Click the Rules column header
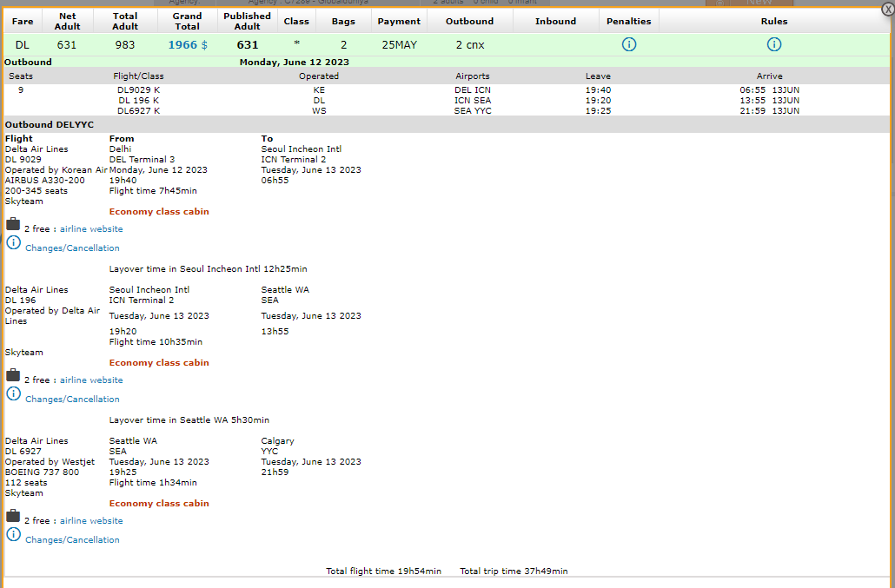This screenshot has width=895, height=588. coord(773,21)
